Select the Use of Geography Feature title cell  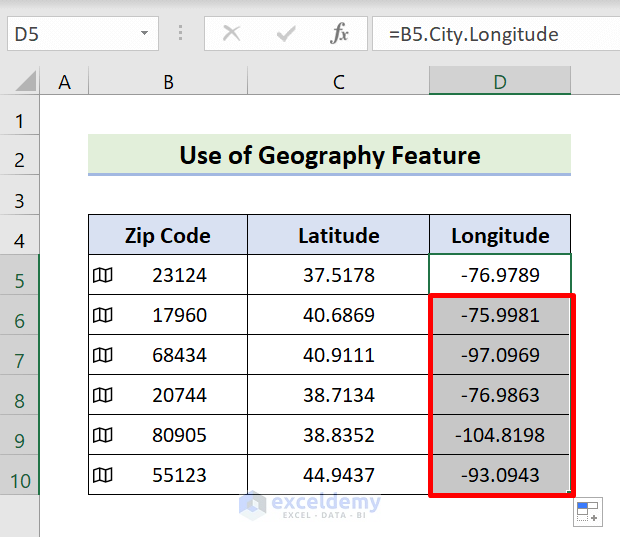coord(329,155)
